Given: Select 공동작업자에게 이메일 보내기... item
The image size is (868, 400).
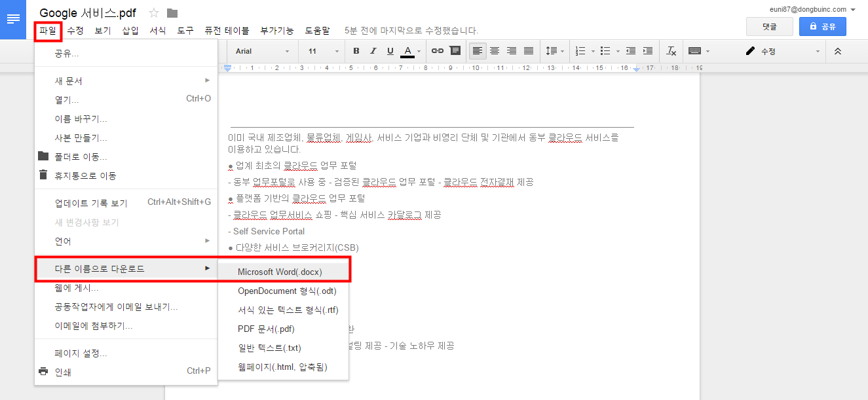Looking at the screenshot, I should click(x=126, y=307).
